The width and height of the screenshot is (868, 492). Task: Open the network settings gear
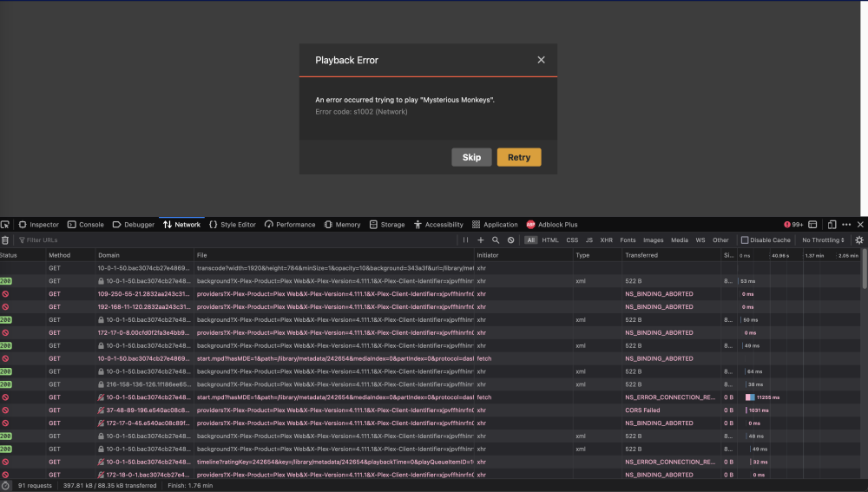pos(859,240)
